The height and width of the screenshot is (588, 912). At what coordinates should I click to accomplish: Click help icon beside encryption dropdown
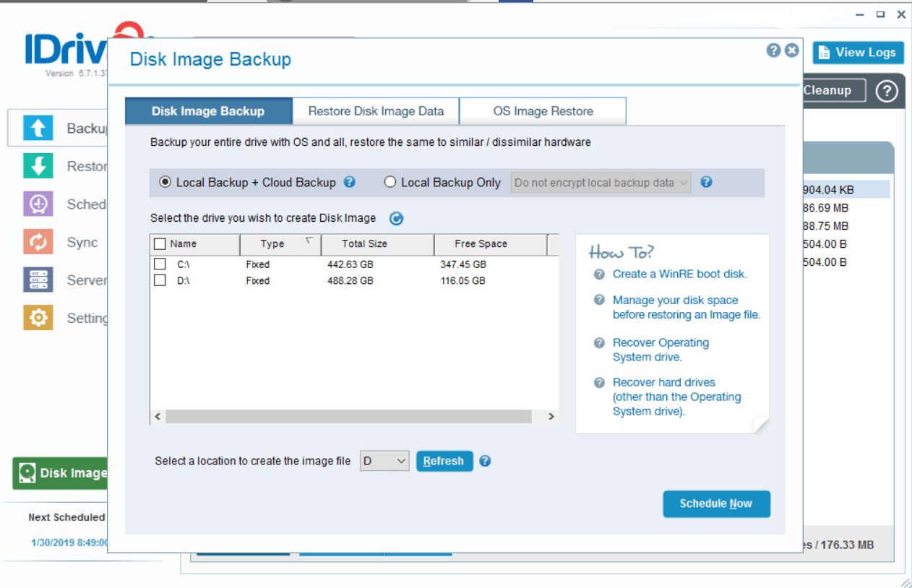pyautogui.click(x=706, y=182)
